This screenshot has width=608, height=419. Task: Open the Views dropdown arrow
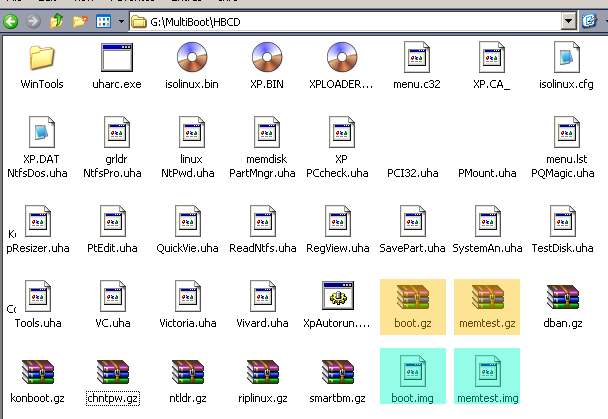(121, 21)
